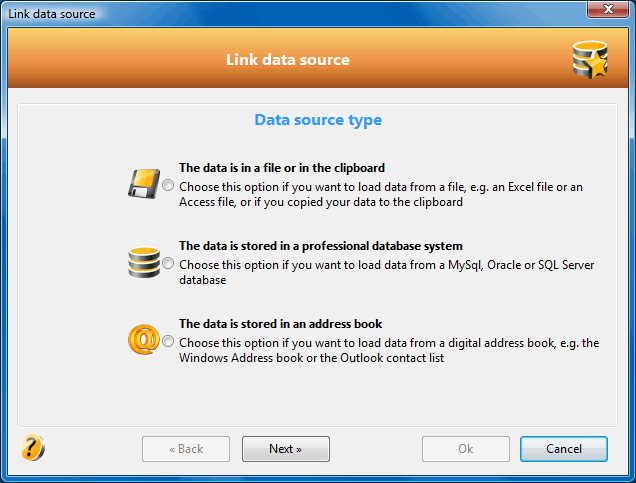
Task: Click the 'Data source type' heading
Action: tap(318, 120)
